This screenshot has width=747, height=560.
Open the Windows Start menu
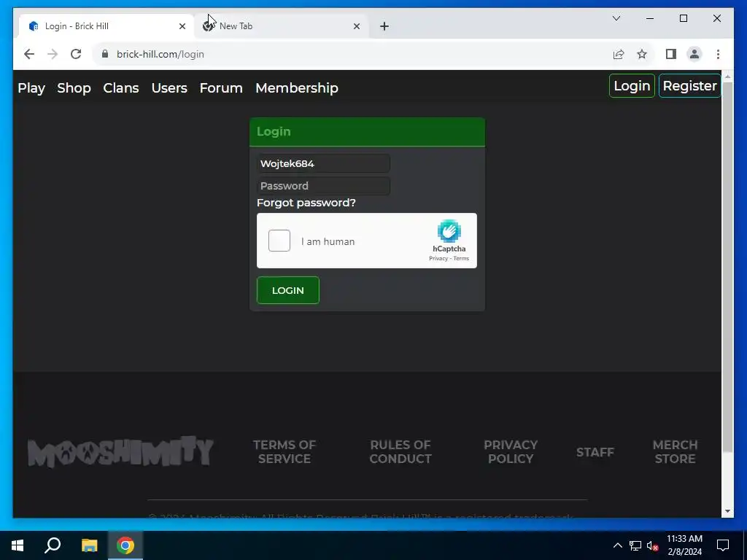(18, 545)
